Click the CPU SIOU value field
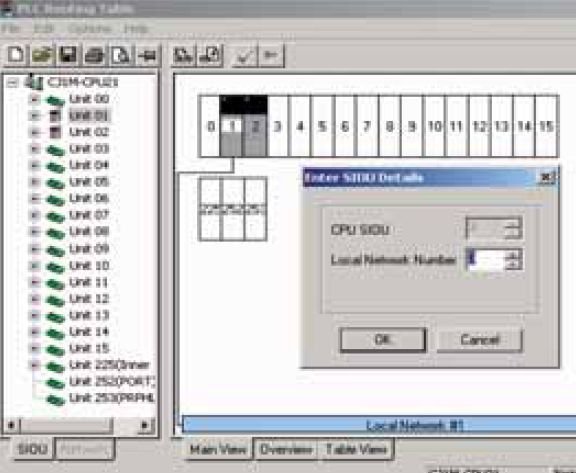The height and width of the screenshot is (473, 576). [486, 228]
